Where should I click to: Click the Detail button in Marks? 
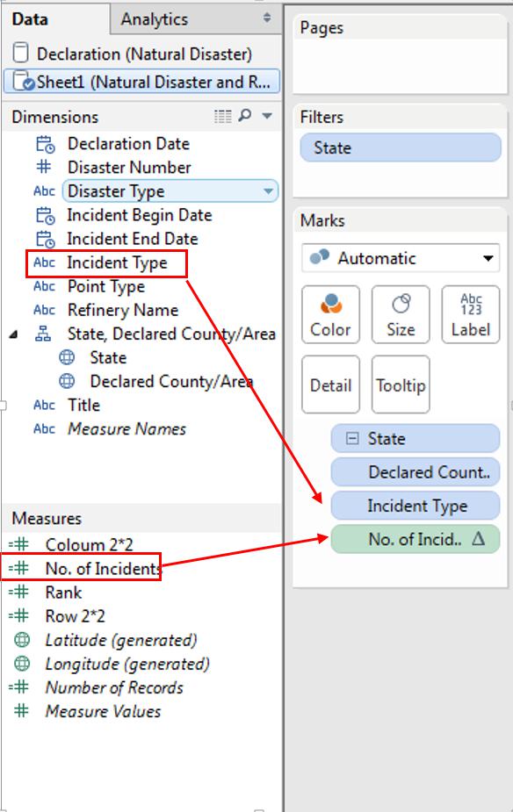(x=330, y=384)
